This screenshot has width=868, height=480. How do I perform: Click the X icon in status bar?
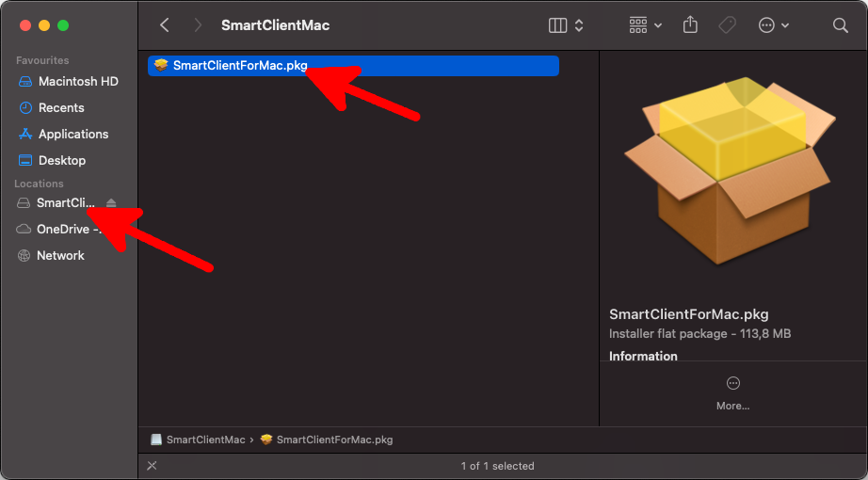pos(152,466)
